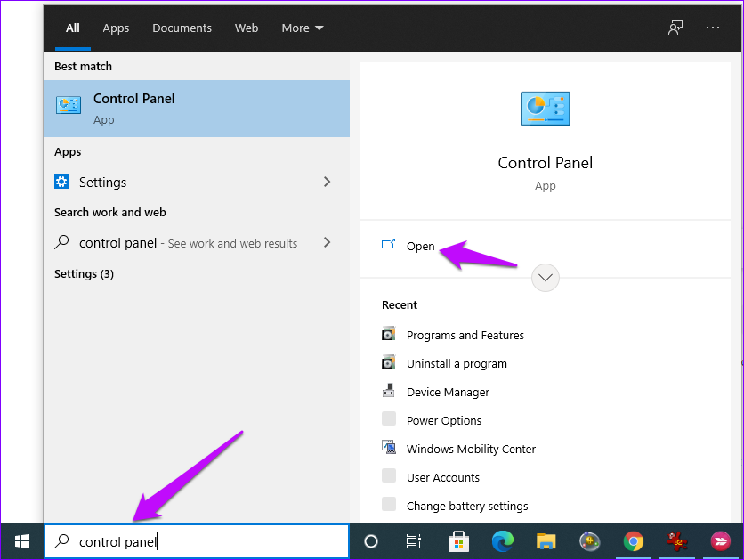
Task: Click the Windows Start button
Action: coord(22,541)
